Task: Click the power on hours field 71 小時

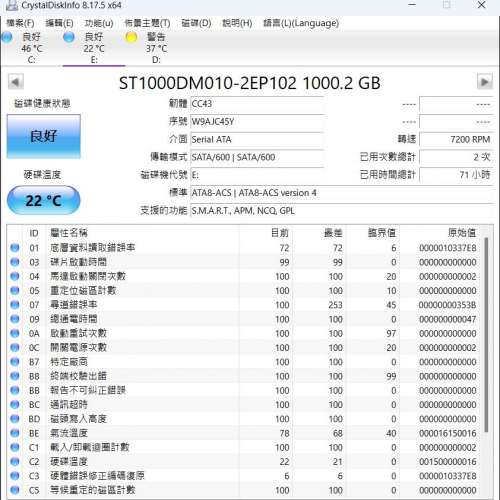Action: click(x=456, y=175)
